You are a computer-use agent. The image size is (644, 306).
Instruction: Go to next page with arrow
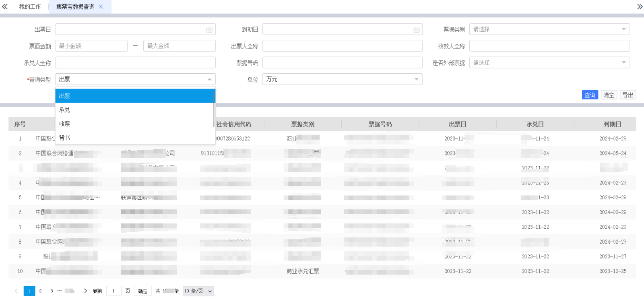click(85, 291)
